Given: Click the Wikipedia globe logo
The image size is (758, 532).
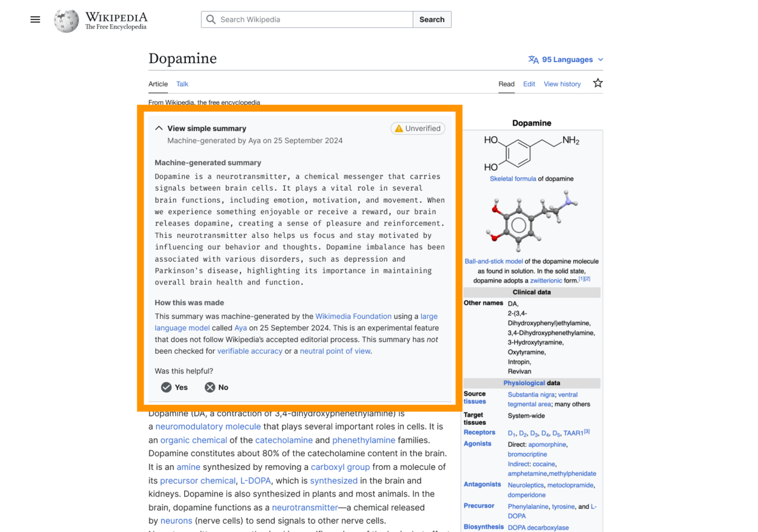Looking at the screenshot, I should (x=66, y=20).
